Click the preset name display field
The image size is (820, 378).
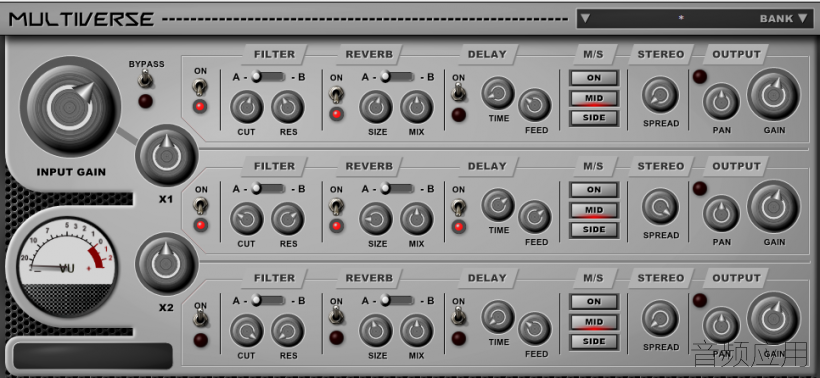pos(680,19)
